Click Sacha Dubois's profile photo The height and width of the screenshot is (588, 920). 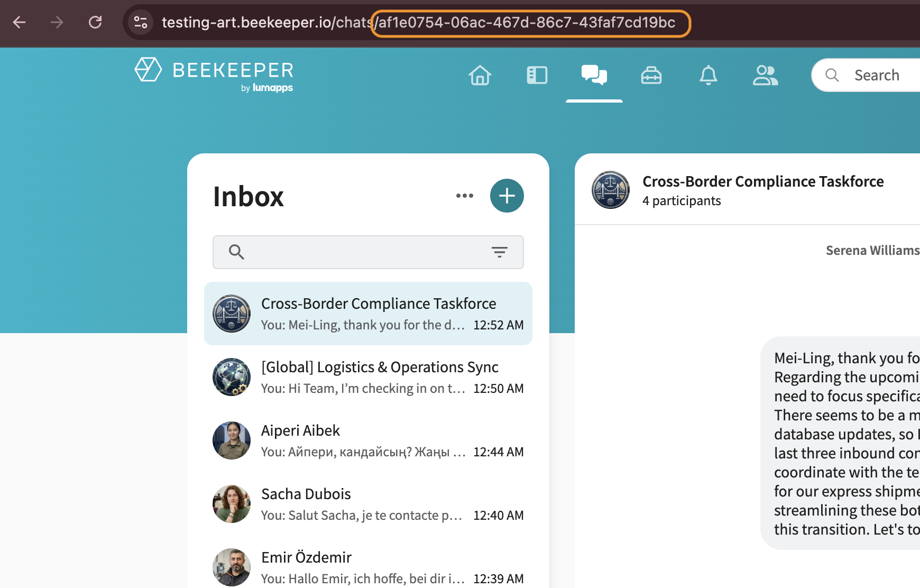tap(232, 504)
